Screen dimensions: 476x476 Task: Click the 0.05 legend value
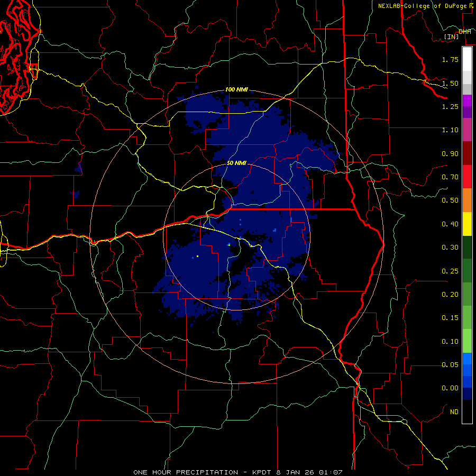click(450, 365)
